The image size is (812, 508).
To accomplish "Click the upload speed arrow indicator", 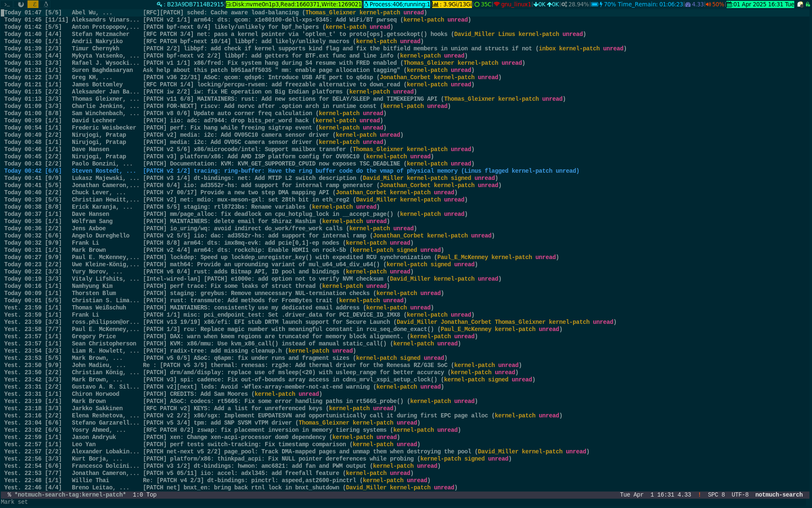I will click(553, 4).
